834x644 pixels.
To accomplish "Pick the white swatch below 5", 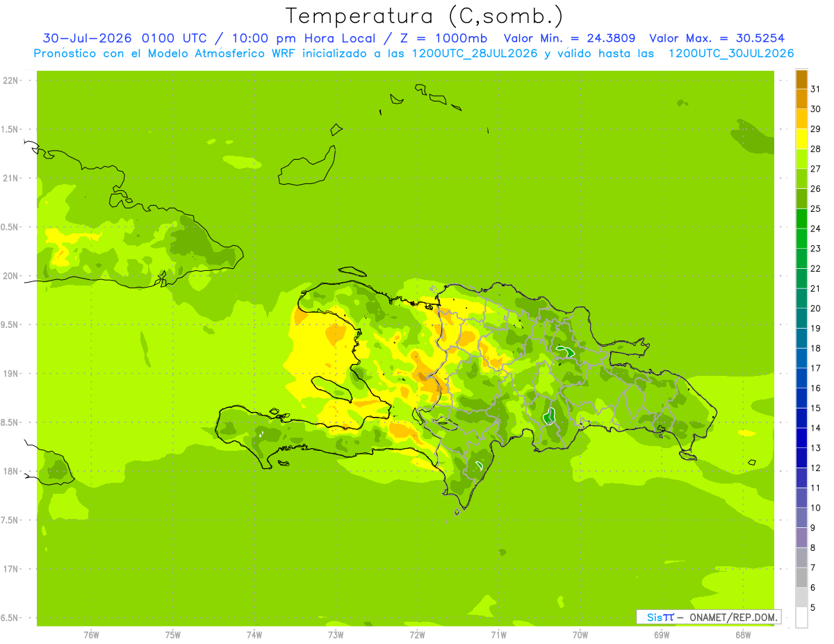I will [x=801, y=618].
